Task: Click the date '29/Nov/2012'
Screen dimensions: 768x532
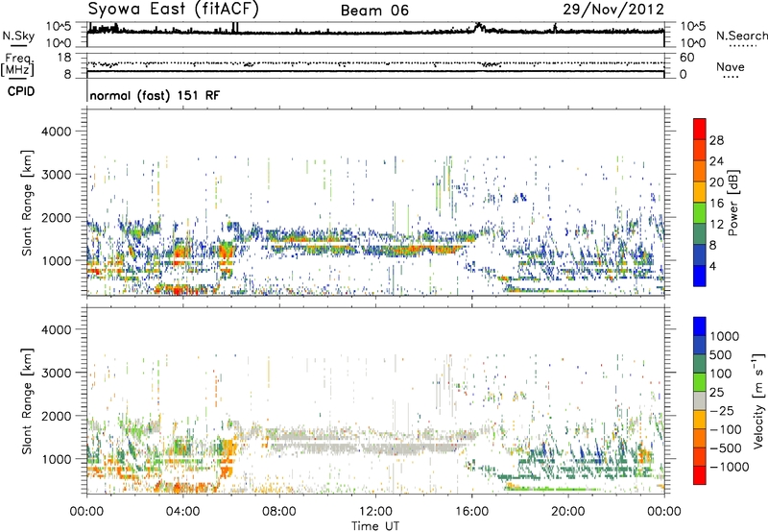Action: pyautogui.click(x=613, y=9)
